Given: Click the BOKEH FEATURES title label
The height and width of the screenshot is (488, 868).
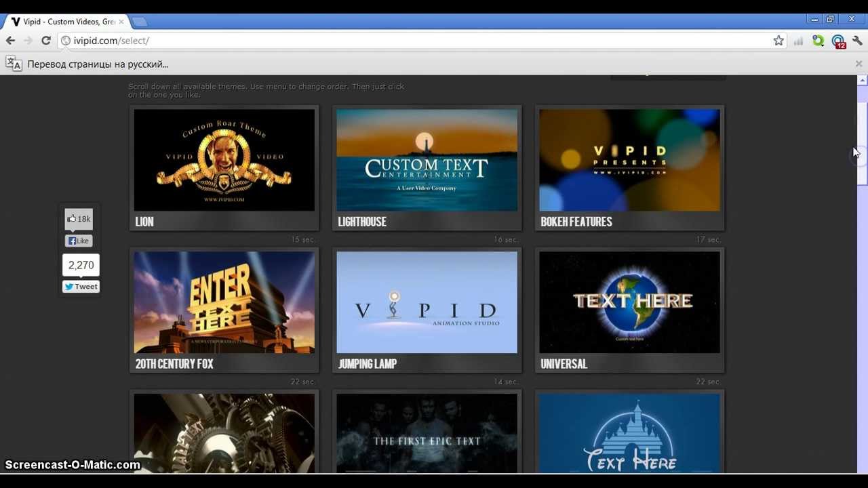Looking at the screenshot, I should click(x=576, y=222).
